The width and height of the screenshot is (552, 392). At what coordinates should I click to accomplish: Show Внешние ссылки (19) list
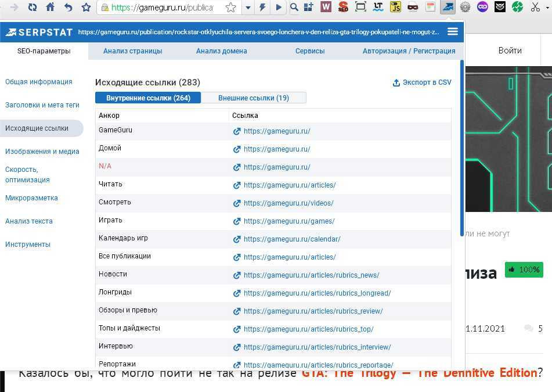(254, 98)
